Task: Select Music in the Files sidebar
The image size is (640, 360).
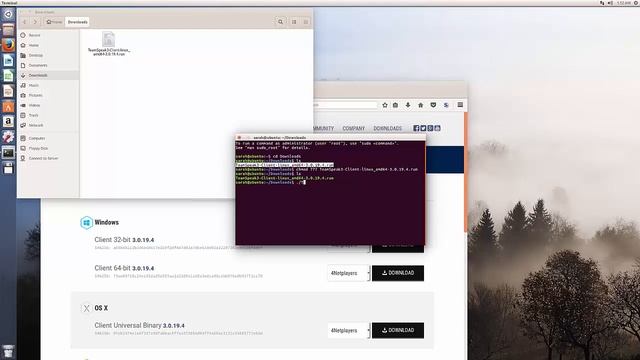Action: coord(49,85)
